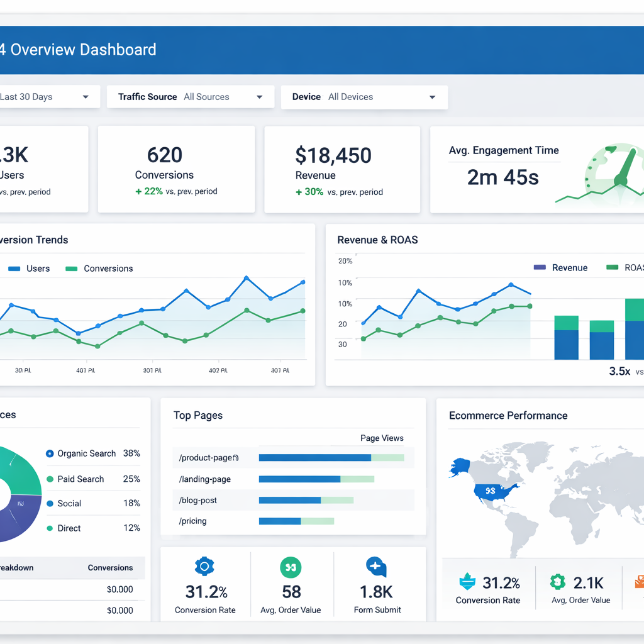Screen dimensions: 644x644
Task: Click the orange icon at Ecommerce panel edge
Action: [639, 582]
